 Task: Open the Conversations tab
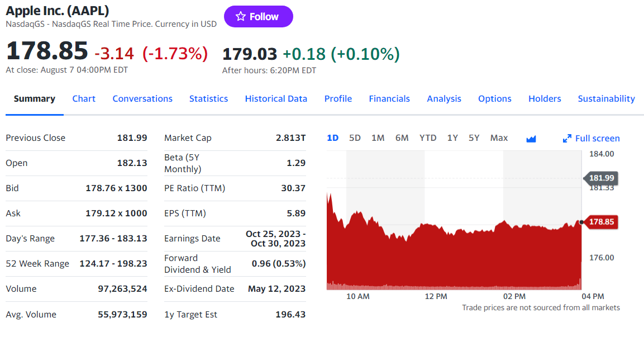point(142,98)
